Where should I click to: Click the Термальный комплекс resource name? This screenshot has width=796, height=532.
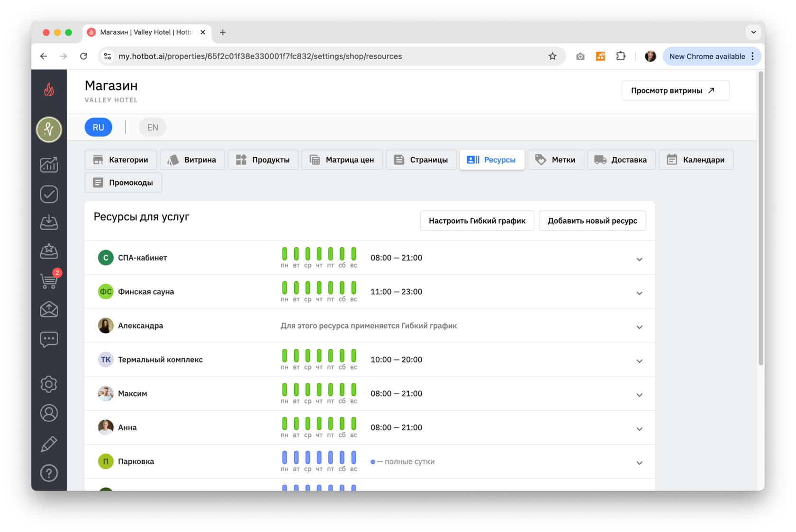[x=160, y=360]
